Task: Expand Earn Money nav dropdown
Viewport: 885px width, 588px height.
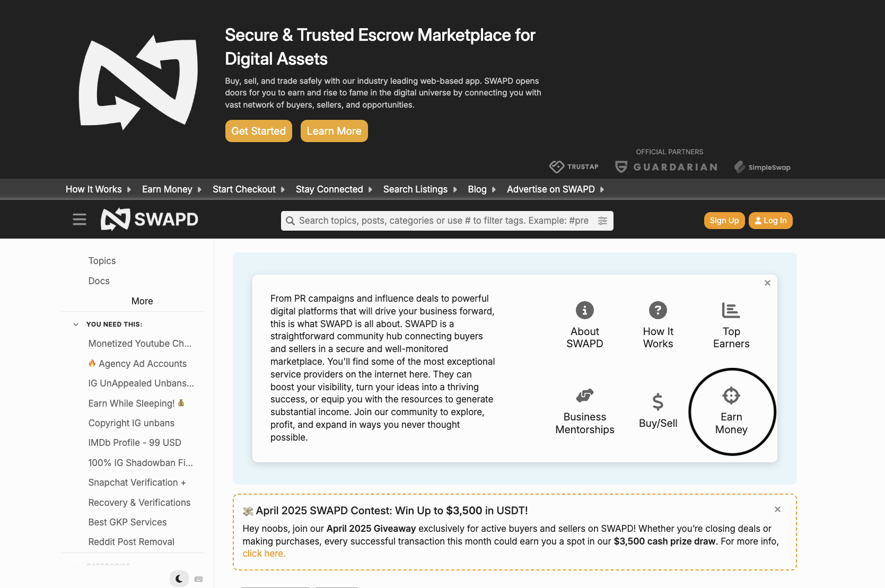Action: [172, 189]
